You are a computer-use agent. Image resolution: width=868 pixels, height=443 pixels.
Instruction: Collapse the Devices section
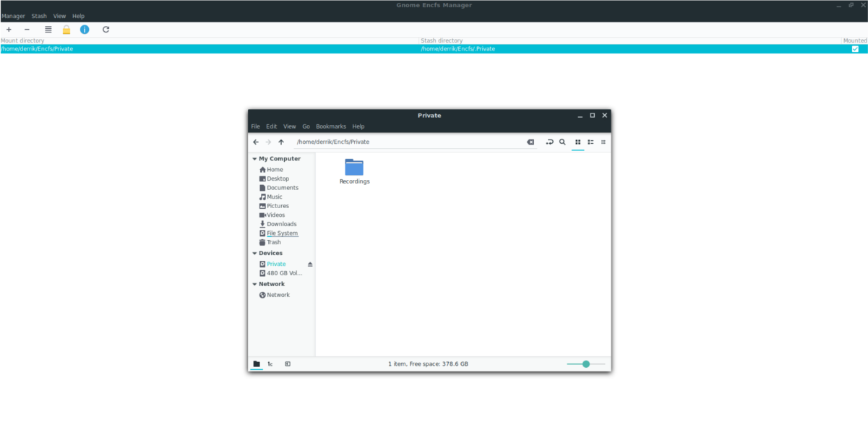[x=254, y=254]
